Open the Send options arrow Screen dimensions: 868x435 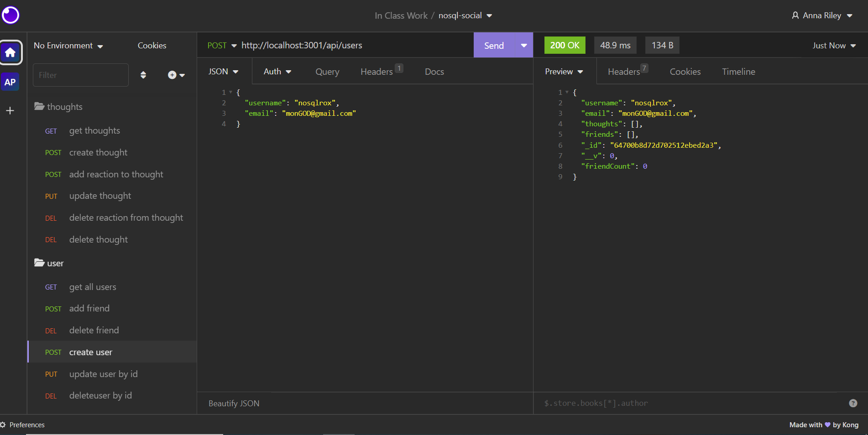coord(523,45)
